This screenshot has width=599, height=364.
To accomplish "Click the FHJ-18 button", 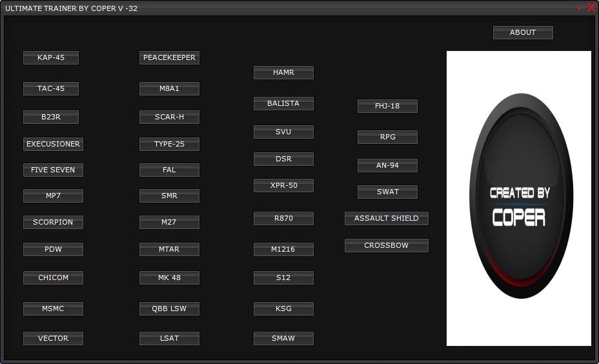I will coord(387,106).
